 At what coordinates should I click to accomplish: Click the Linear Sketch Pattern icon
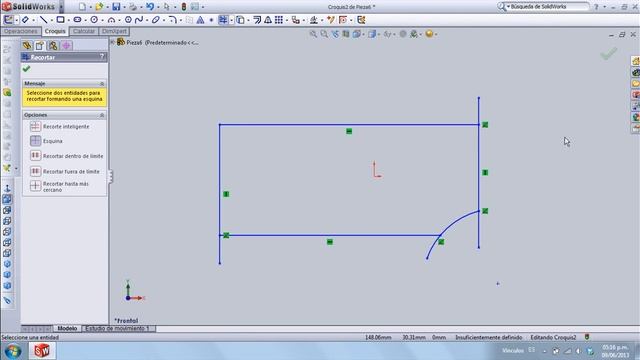click(279, 20)
